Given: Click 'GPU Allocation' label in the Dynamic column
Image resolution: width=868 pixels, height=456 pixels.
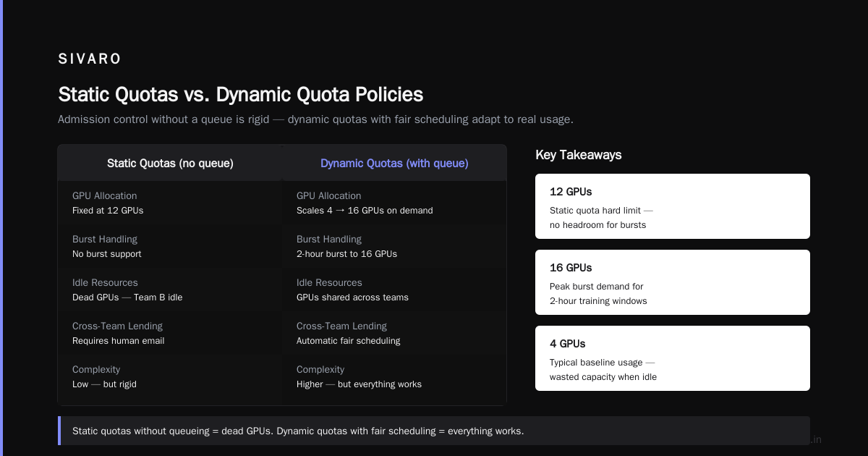Looking at the screenshot, I should [x=328, y=196].
